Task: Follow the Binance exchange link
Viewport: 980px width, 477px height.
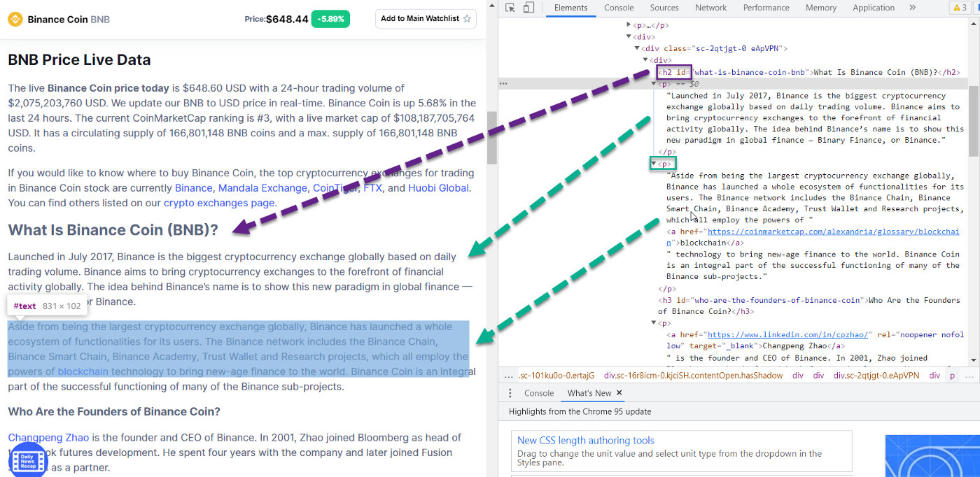Action: tap(193, 188)
